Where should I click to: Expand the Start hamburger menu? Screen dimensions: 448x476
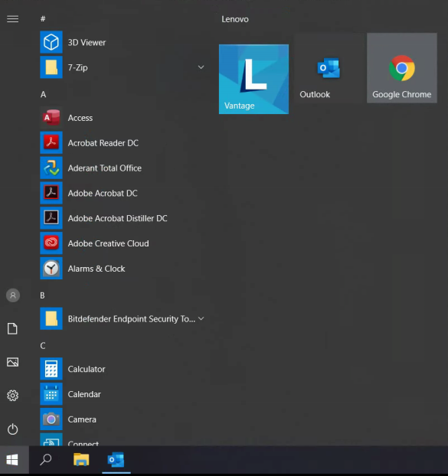coord(13,19)
